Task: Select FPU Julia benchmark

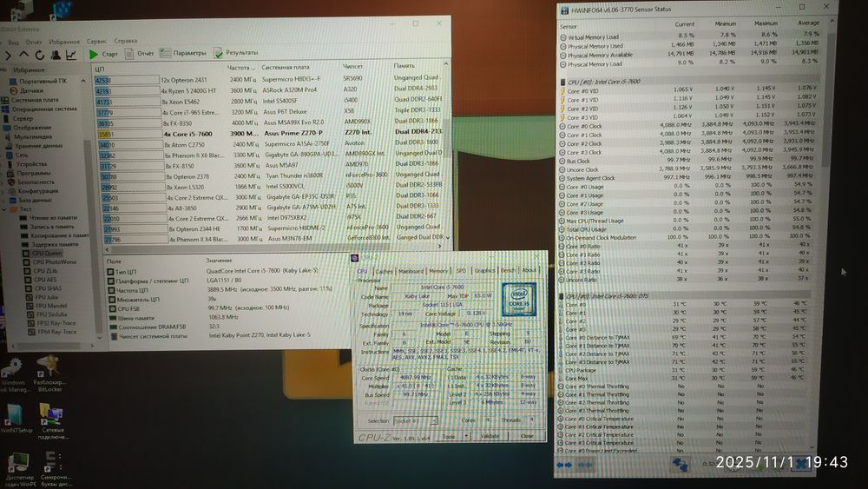Action: [x=43, y=297]
